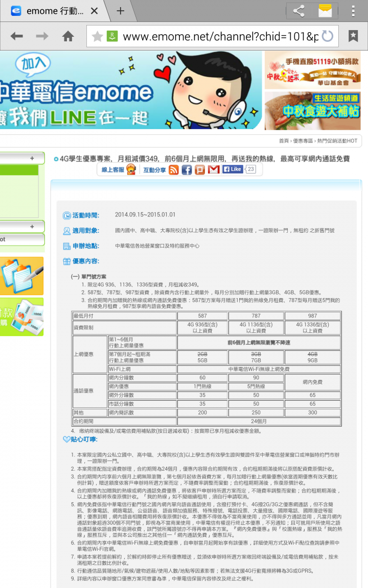Click the 587 plan column header

[202, 316]
